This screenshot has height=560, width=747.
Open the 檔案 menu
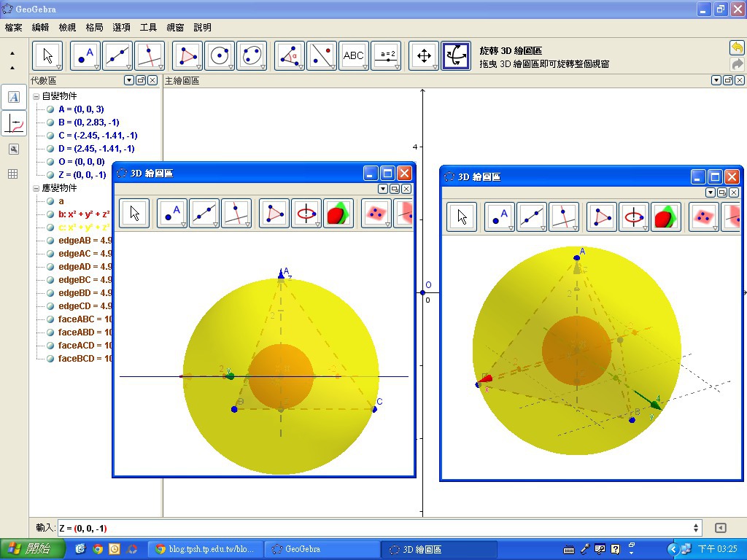(x=13, y=28)
